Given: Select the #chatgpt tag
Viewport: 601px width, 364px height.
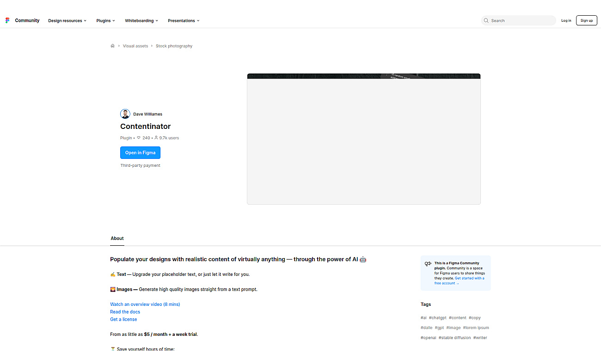Looking at the screenshot, I should [x=438, y=318].
